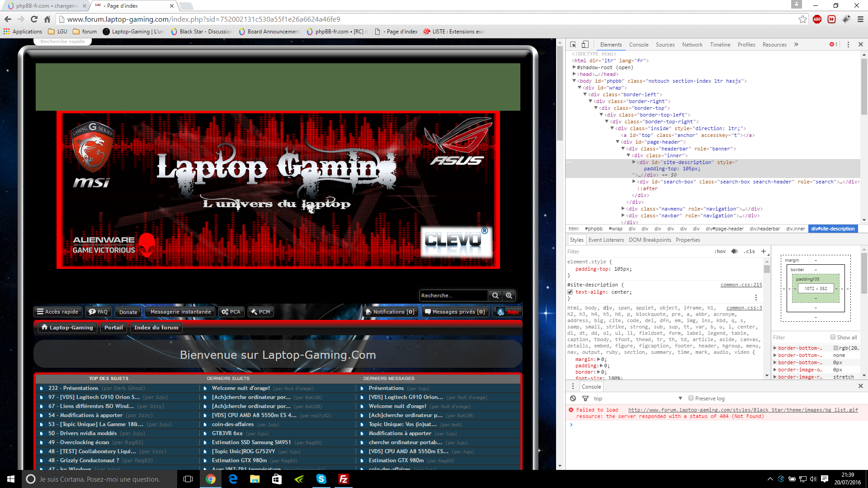
Task: Expand the navmenu div node
Action: point(623,209)
